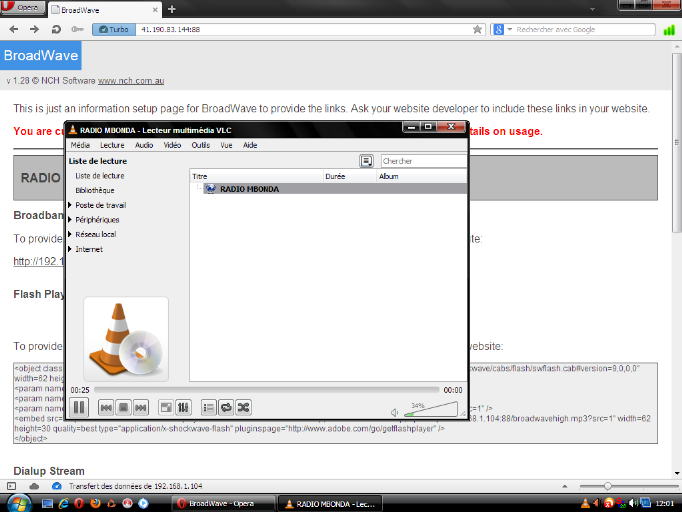Expand Réseau local tree node

pos(70,234)
